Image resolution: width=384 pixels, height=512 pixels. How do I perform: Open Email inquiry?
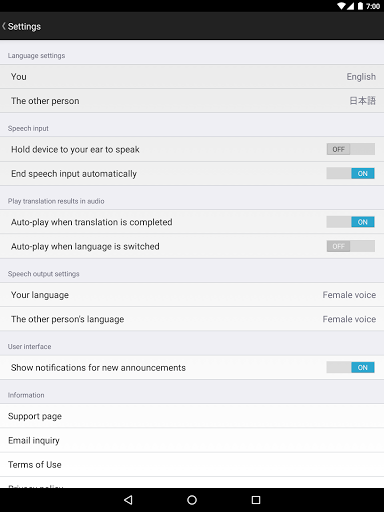point(192,440)
